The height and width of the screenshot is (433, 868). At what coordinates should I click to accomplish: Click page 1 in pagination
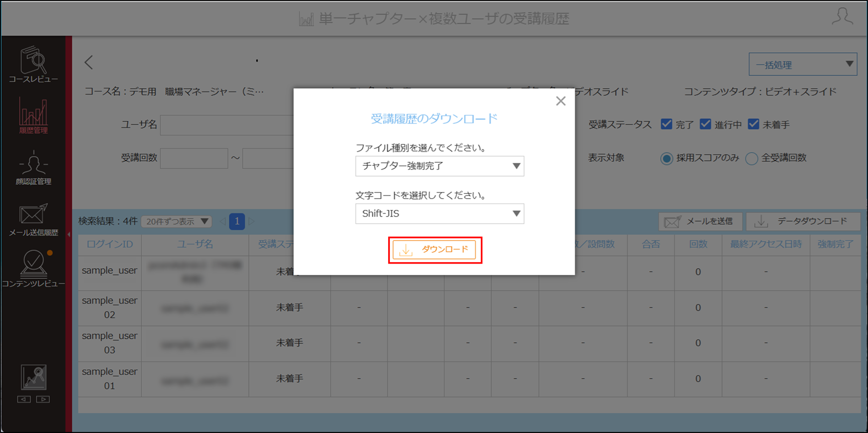[237, 222]
